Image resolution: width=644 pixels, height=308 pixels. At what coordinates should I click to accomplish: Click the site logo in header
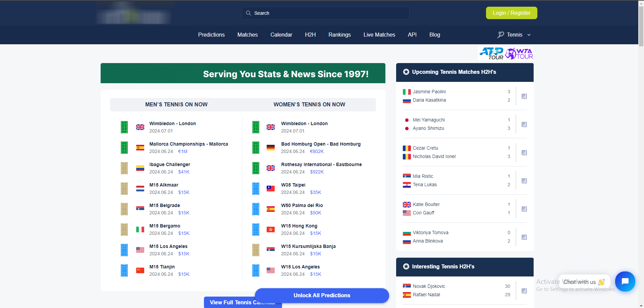tap(133, 14)
